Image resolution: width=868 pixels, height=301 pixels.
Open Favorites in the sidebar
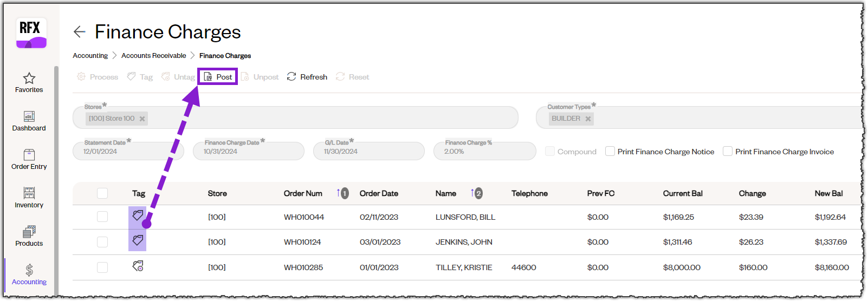pos(29,82)
